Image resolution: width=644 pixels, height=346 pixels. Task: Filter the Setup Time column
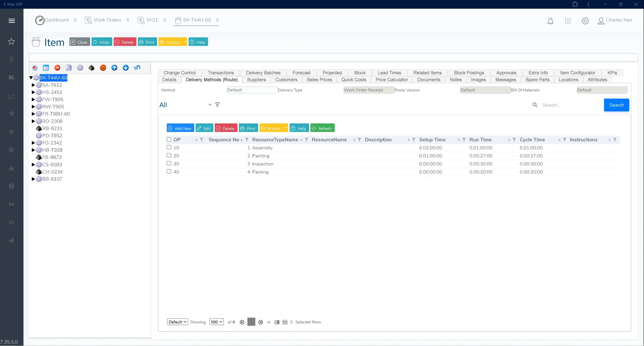[464, 140]
